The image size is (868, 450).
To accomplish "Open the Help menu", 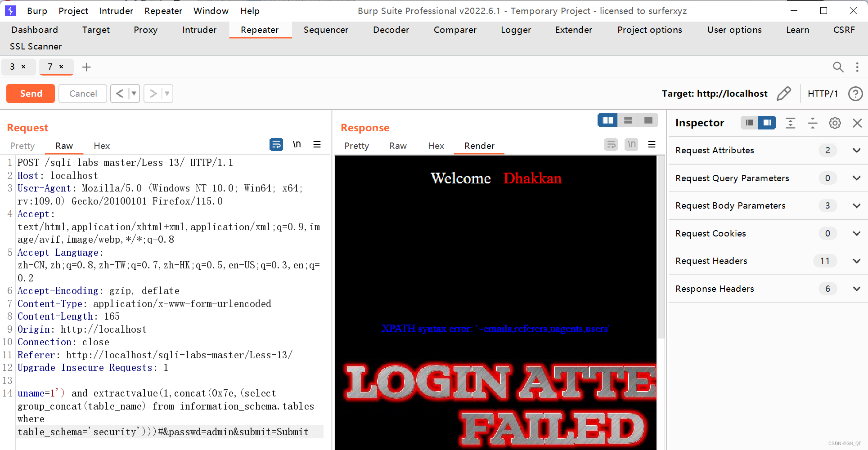I will pyautogui.click(x=250, y=11).
